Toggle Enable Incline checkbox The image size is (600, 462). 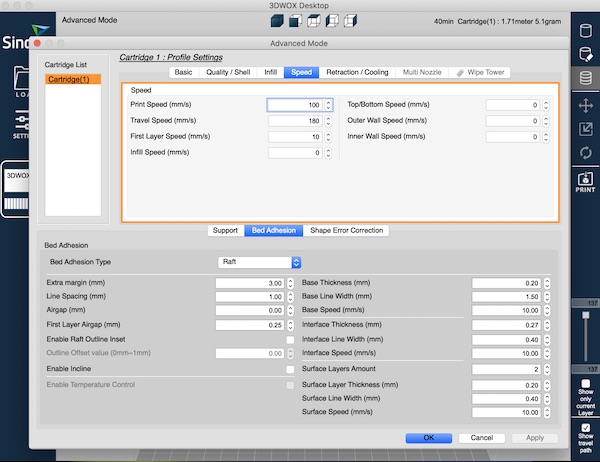[x=290, y=369]
